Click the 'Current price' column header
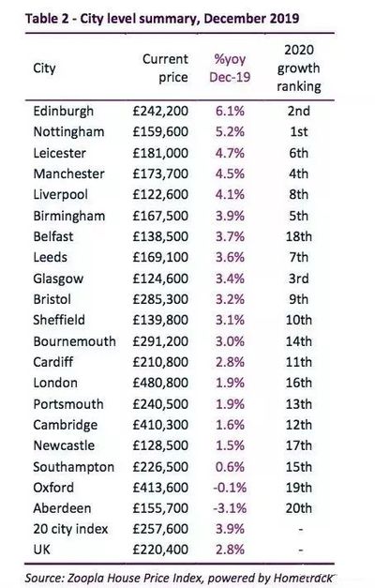Image resolution: width=375 pixels, height=588 pixels. point(165,68)
